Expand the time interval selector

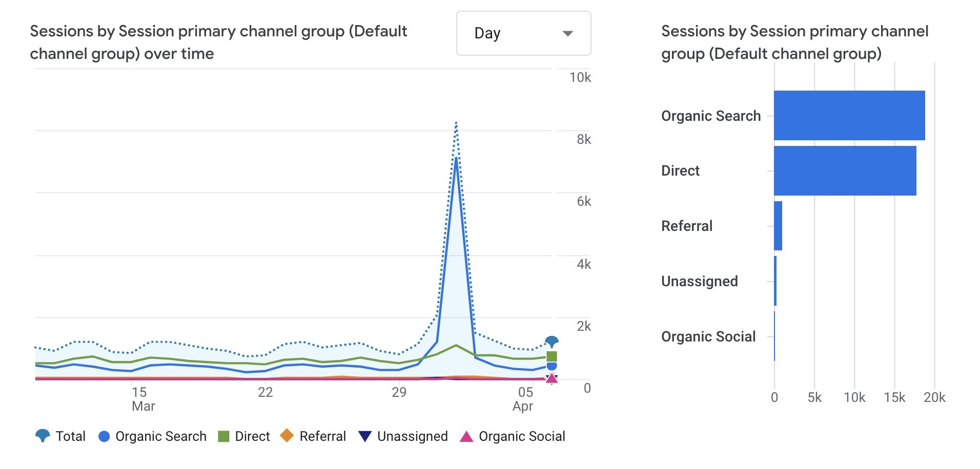tap(522, 34)
